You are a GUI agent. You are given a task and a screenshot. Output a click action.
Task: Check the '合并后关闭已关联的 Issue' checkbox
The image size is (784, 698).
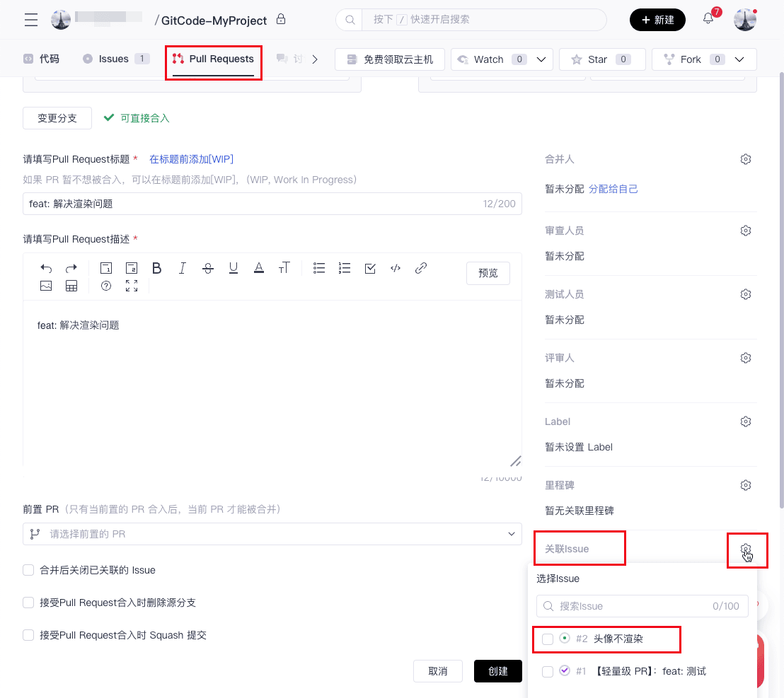click(x=29, y=570)
